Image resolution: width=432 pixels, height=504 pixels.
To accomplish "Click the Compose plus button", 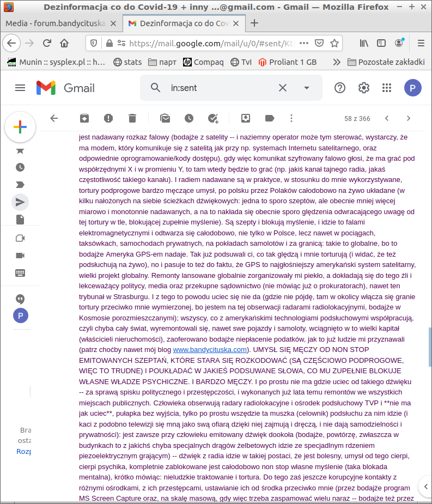I will point(20,127).
